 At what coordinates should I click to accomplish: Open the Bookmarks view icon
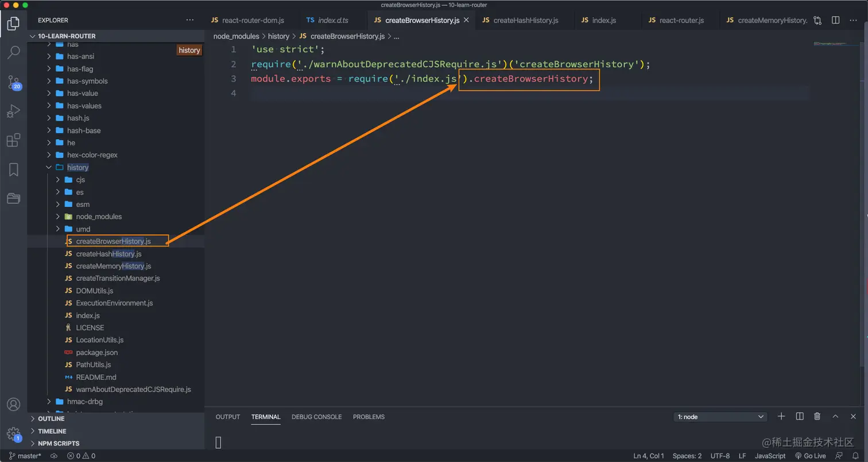tap(13, 170)
